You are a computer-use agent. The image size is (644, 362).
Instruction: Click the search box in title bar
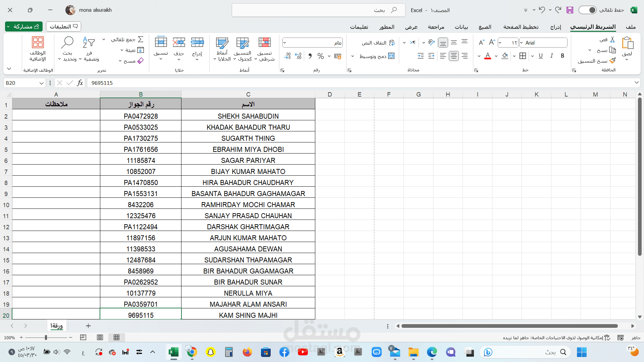coord(318,10)
